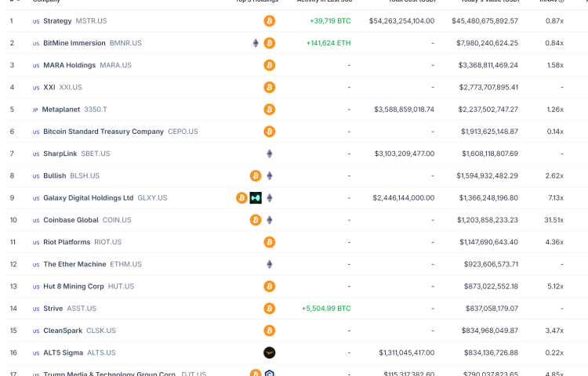Click the Ethereum icon in BitMine Immersion row
The width and height of the screenshot is (588, 376).
tap(256, 43)
